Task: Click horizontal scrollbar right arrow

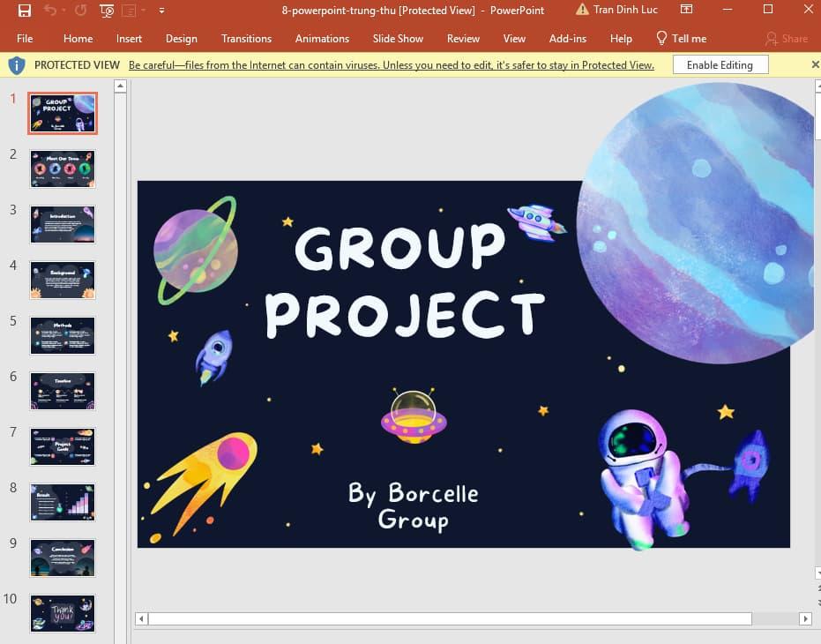Action: coord(805,619)
